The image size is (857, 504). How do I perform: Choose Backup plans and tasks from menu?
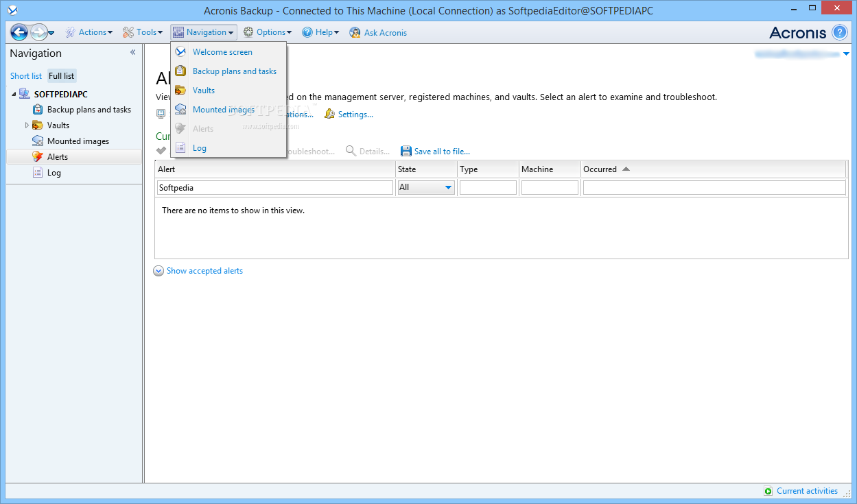tap(235, 71)
